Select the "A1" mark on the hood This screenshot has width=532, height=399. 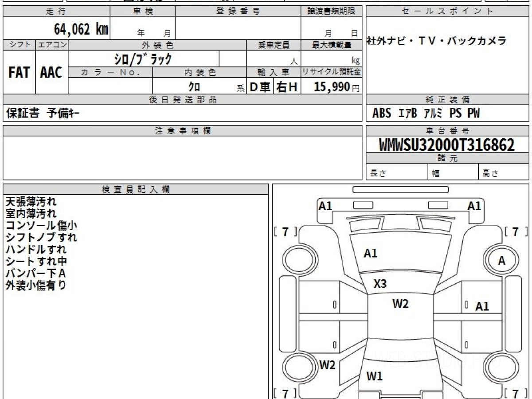click(x=371, y=254)
